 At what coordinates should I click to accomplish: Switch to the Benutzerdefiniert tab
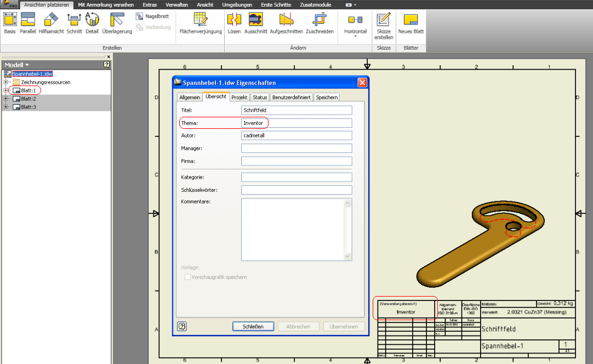(x=292, y=97)
